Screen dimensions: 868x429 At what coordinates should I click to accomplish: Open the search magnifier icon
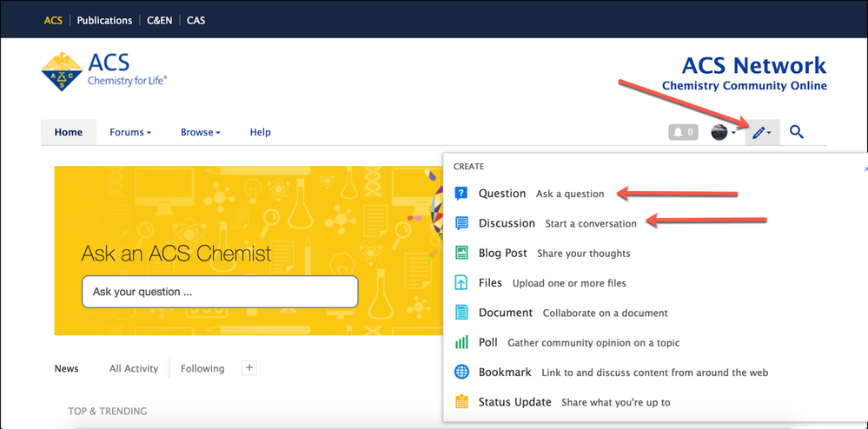point(796,132)
